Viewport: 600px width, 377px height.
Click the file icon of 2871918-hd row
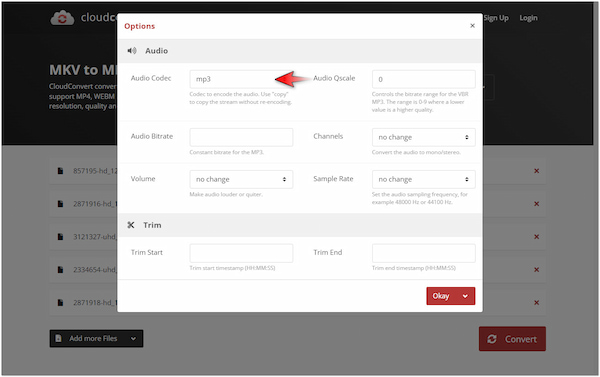click(60, 302)
